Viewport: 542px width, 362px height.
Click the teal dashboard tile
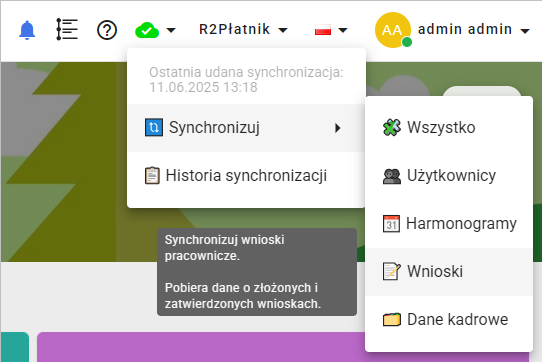coord(15,347)
